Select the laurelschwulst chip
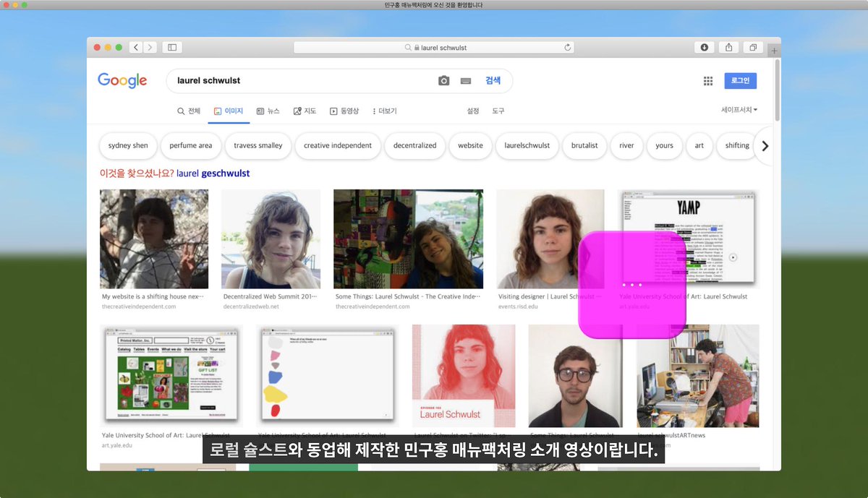Screen dimensions: 868x498 [x=527, y=145]
